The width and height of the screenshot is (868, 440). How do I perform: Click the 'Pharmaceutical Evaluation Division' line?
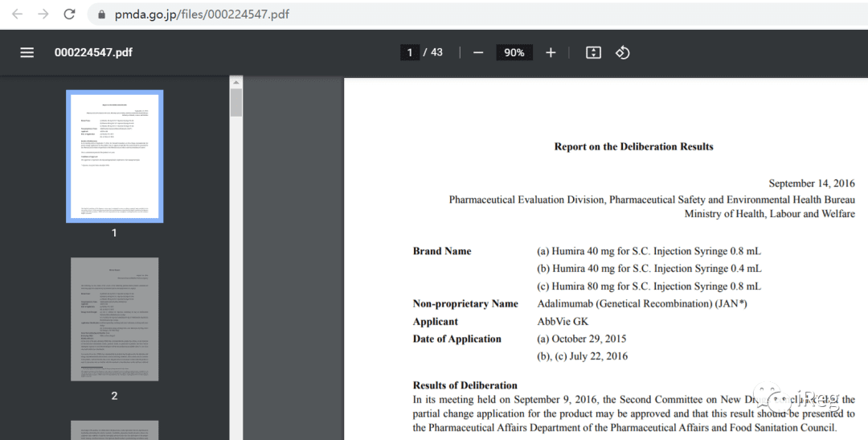[652, 199]
